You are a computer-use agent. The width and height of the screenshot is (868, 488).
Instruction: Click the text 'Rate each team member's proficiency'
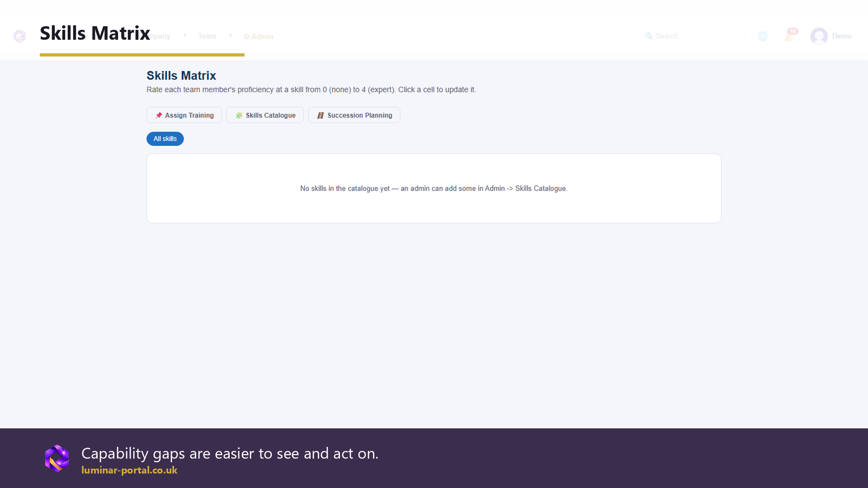[210, 89]
